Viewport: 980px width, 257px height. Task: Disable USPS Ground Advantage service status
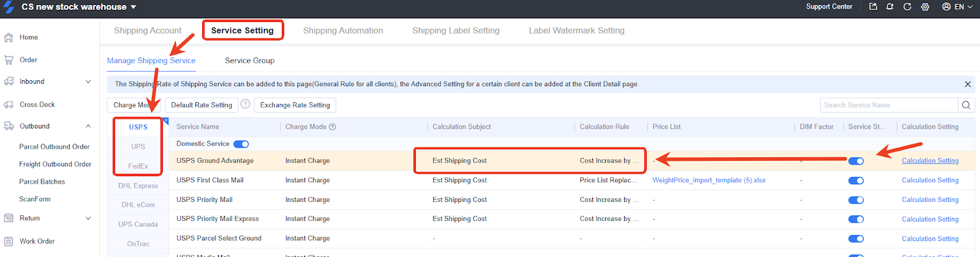tap(856, 161)
